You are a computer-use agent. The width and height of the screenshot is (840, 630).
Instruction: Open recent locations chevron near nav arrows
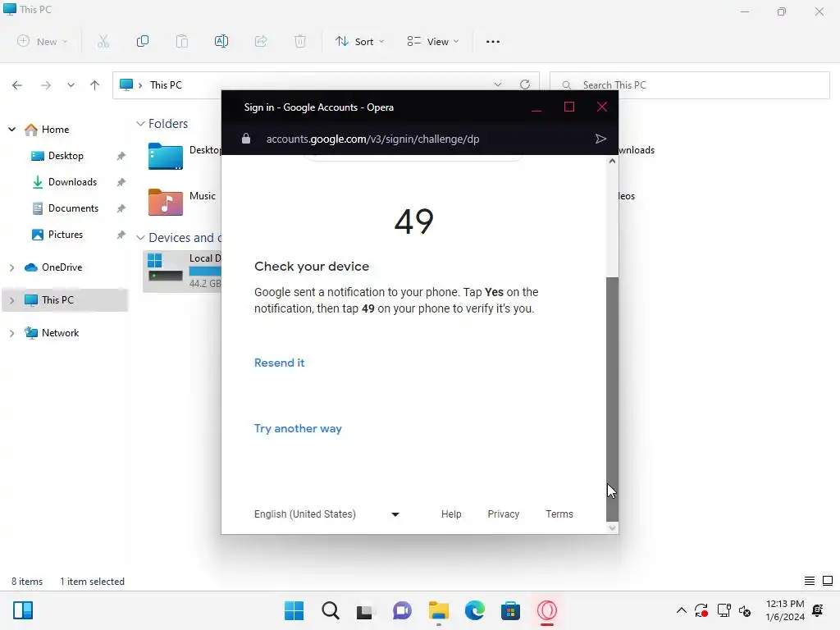tap(71, 85)
